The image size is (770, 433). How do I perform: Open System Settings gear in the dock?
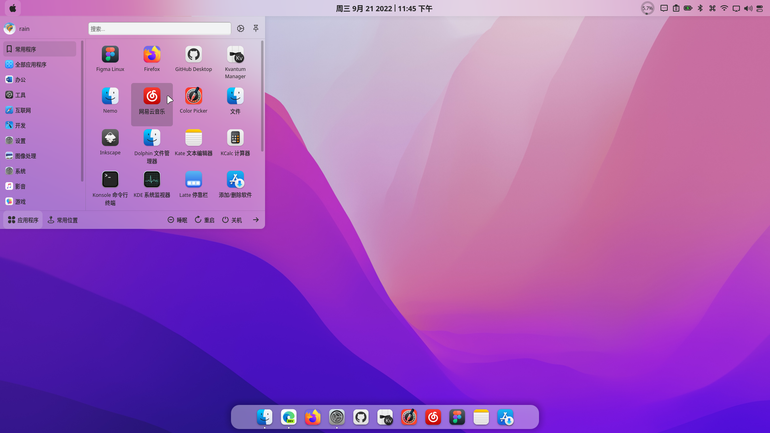pos(337,417)
